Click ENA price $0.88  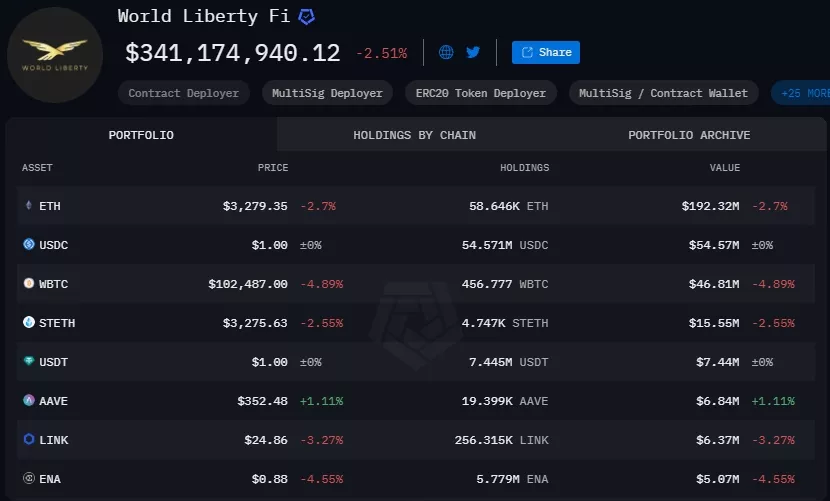pos(269,479)
